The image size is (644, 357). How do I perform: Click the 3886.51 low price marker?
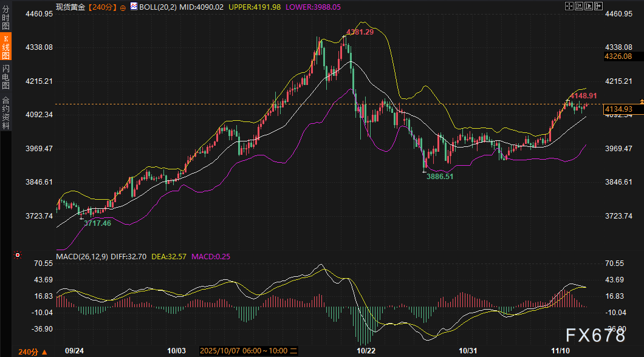click(439, 176)
